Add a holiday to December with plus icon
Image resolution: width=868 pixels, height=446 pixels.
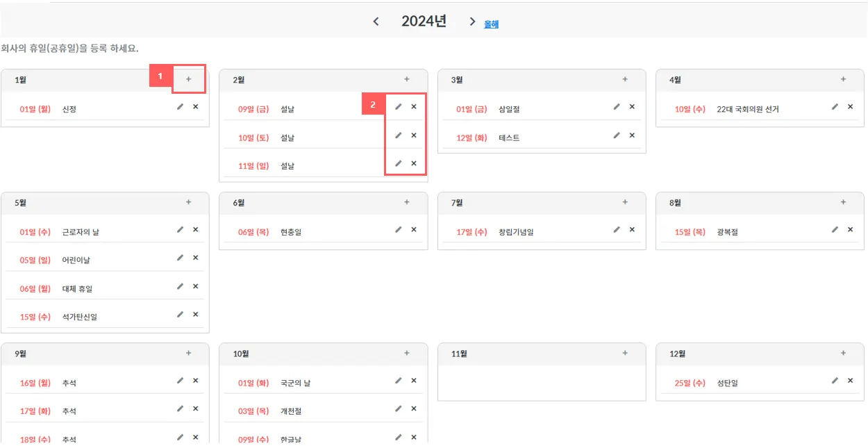coord(844,353)
